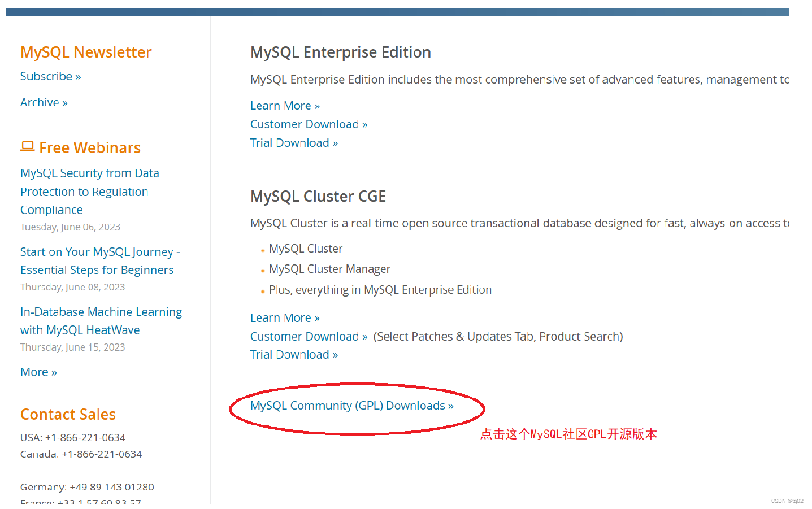Click More webinars link

coord(38,372)
